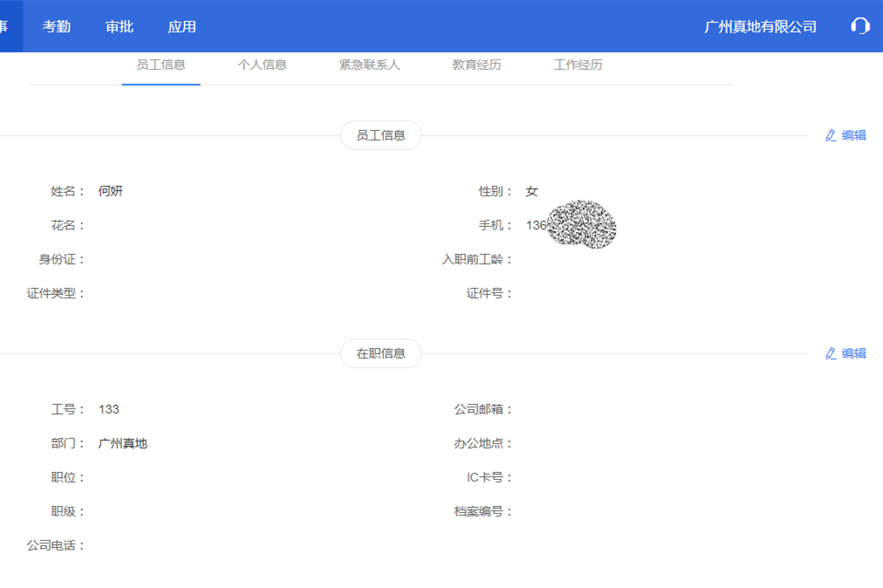Open the customer service headset icon
This screenshot has height=588, width=883.
859,26
